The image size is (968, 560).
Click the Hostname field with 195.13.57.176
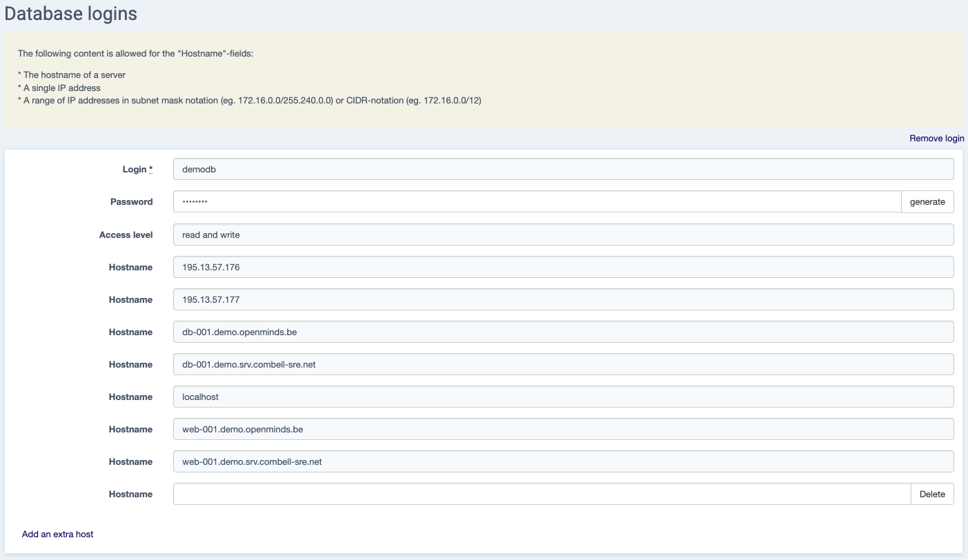pos(563,267)
